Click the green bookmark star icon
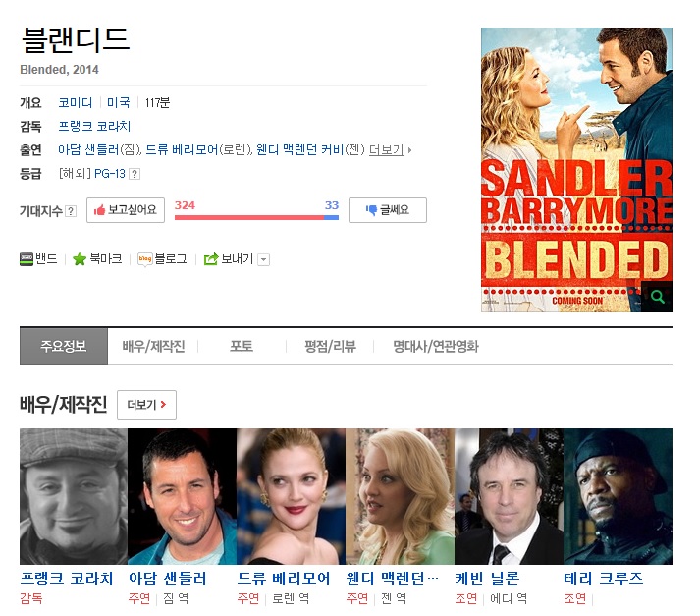Screen dimensions: 700x616 click(x=80, y=259)
